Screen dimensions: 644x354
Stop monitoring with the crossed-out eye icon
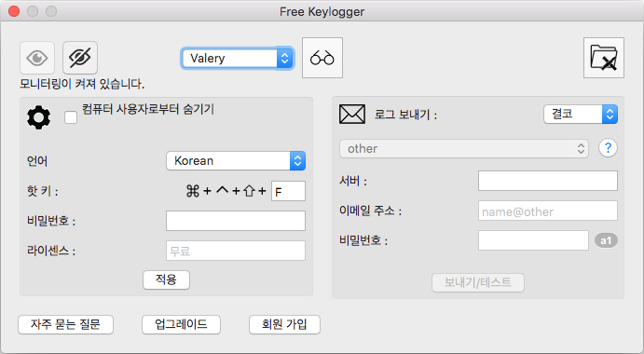80,58
